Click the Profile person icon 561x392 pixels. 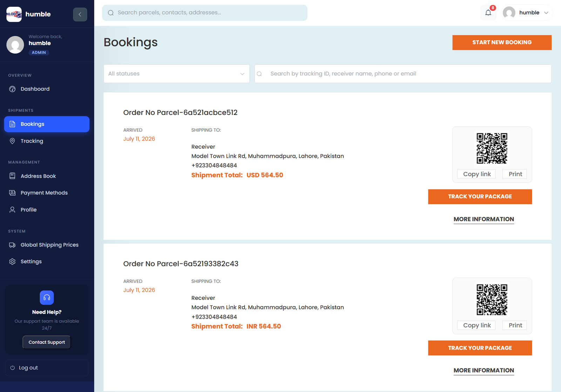click(x=12, y=210)
